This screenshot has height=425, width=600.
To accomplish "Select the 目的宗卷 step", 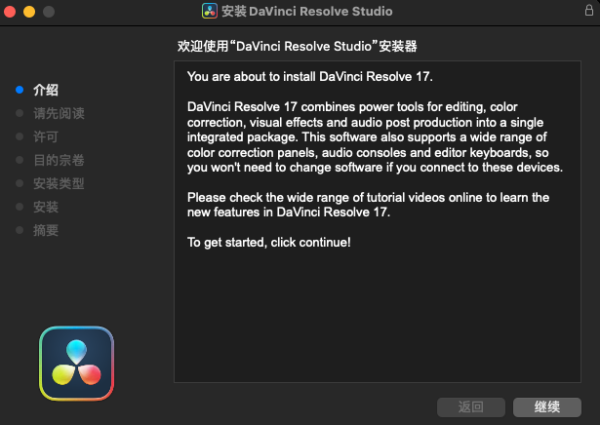I will pyautogui.click(x=58, y=160).
